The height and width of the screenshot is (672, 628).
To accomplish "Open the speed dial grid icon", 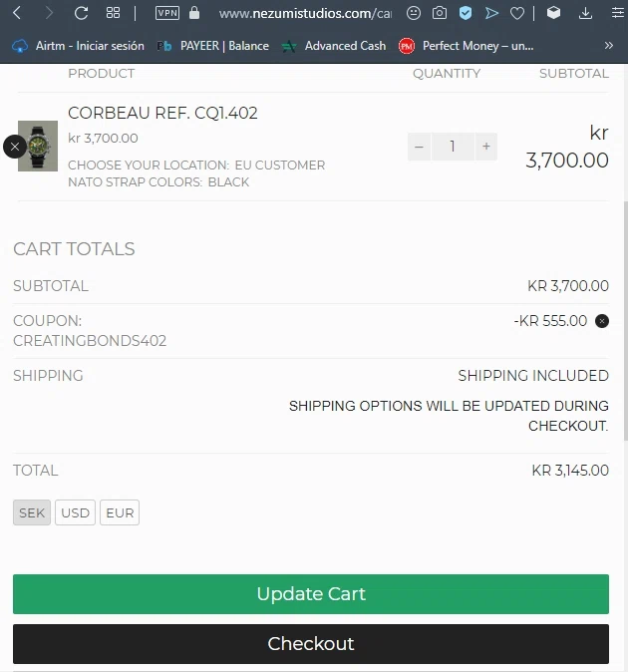I will [113, 13].
